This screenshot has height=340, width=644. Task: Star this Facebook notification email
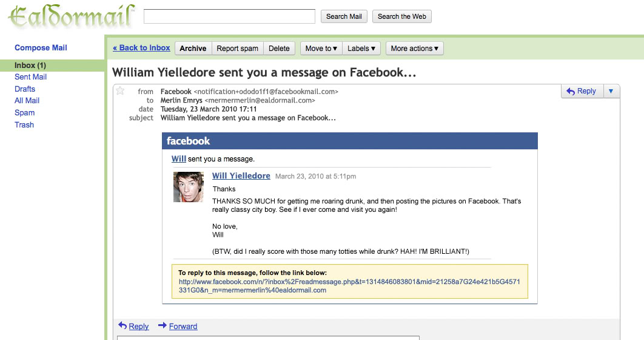[x=120, y=91]
